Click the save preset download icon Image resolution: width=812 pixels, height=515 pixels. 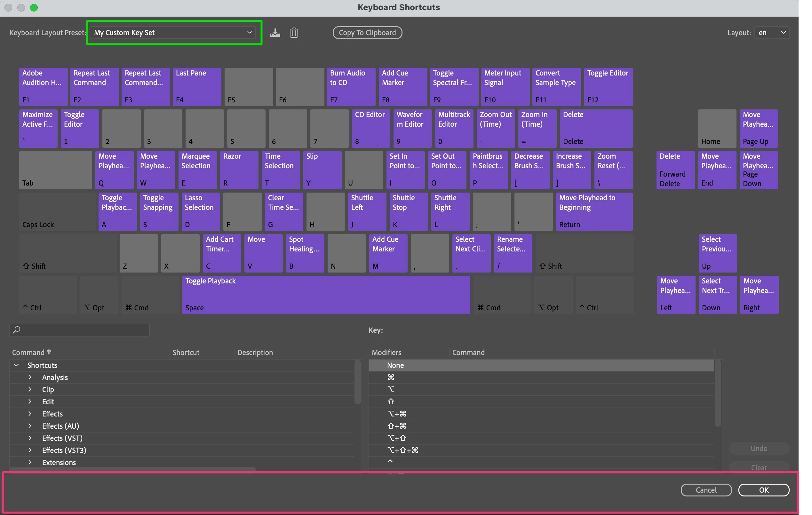tap(275, 33)
